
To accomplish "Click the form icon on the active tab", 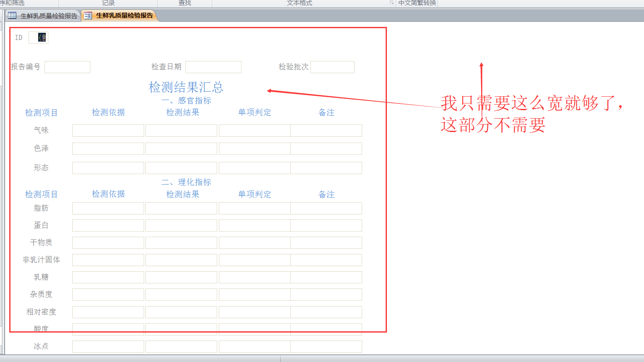I will (x=88, y=16).
